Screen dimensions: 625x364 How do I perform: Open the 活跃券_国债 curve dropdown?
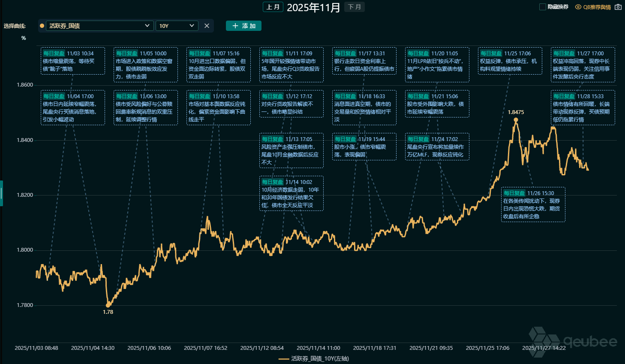99,26
